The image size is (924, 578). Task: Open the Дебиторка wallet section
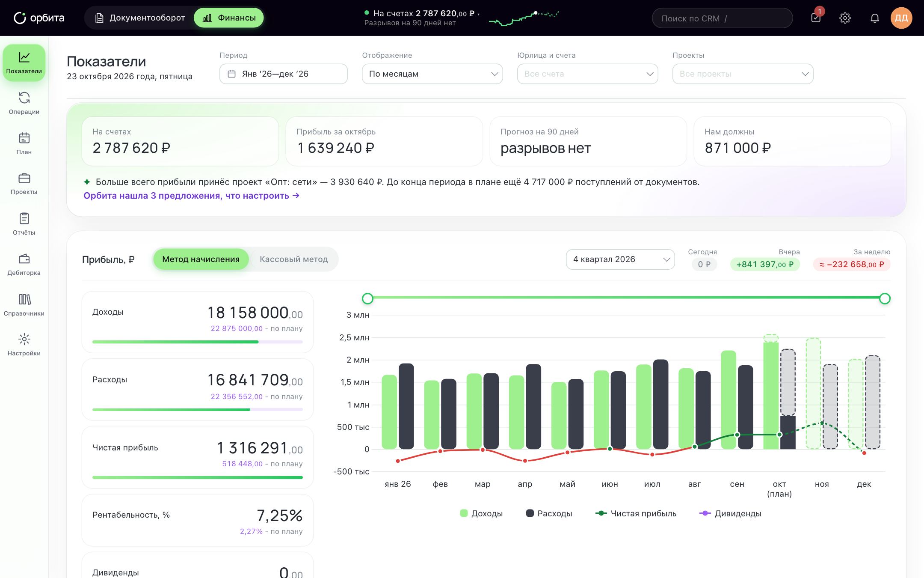point(24,264)
